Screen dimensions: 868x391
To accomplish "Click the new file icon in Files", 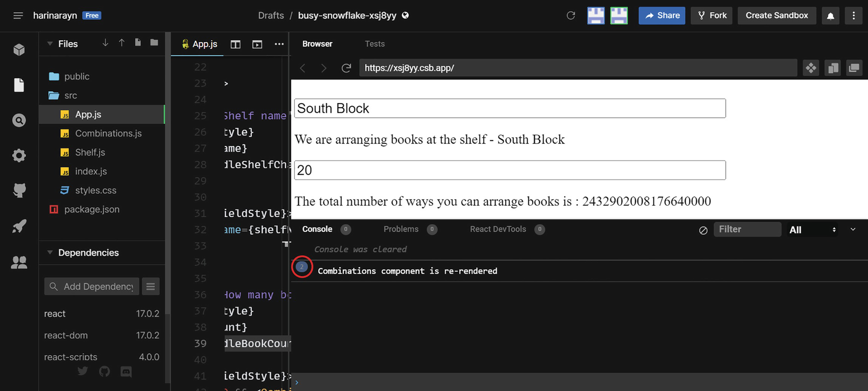I will pyautogui.click(x=138, y=43).
